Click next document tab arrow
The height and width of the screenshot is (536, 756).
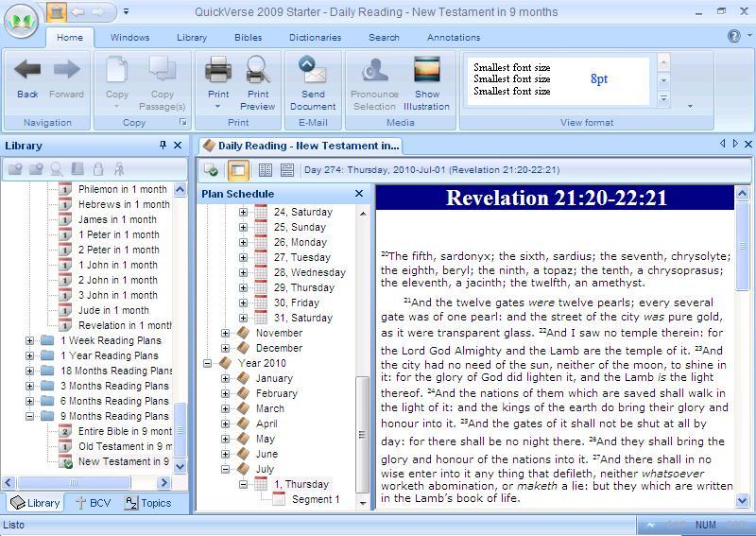point(735,144)
